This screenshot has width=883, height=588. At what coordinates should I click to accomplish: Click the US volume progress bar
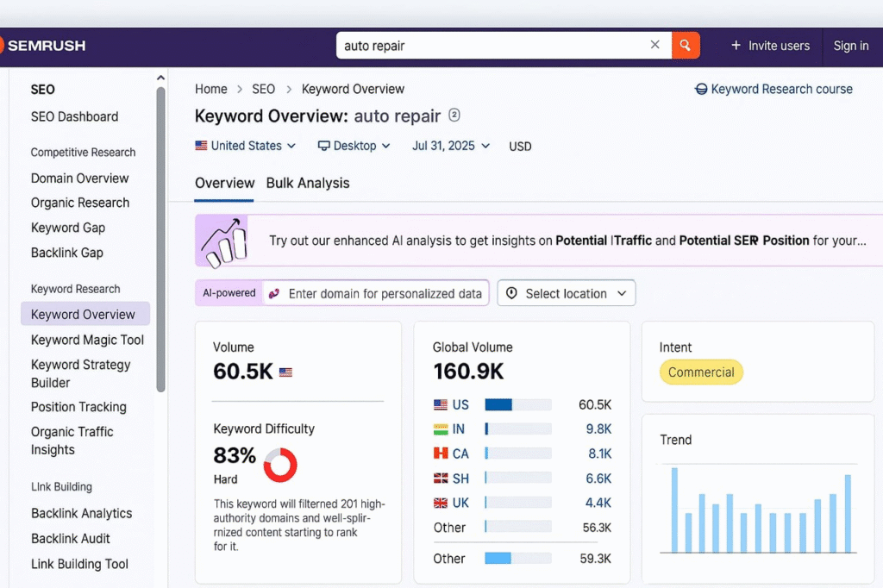518,404
